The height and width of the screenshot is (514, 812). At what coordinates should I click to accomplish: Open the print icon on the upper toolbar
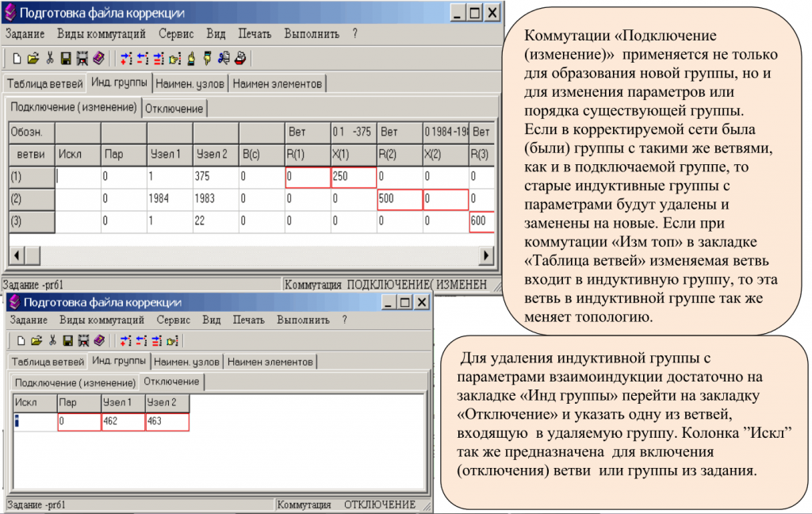[x=239, y=57]
